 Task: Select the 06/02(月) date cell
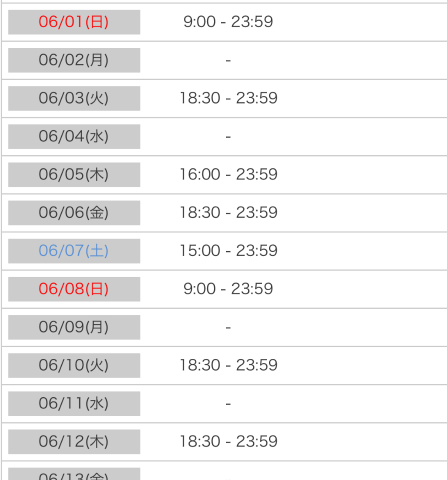coord(74,60)
